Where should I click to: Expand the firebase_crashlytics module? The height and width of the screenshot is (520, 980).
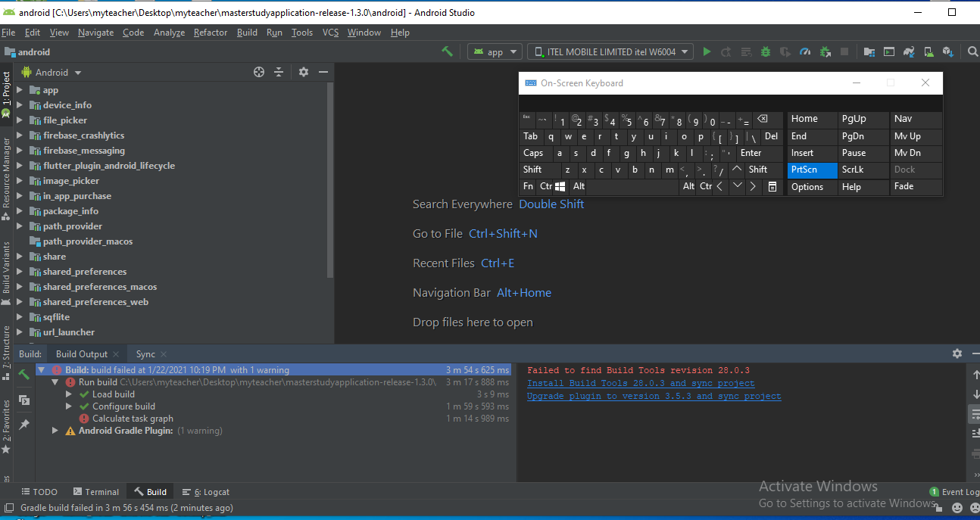20,135
